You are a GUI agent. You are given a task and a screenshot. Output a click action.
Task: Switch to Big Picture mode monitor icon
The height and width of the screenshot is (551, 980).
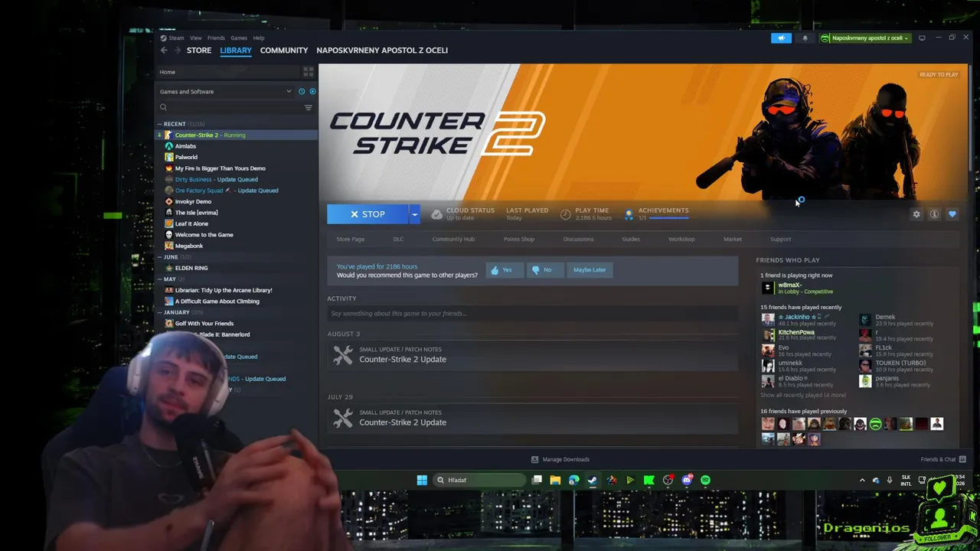click(922, 38)
